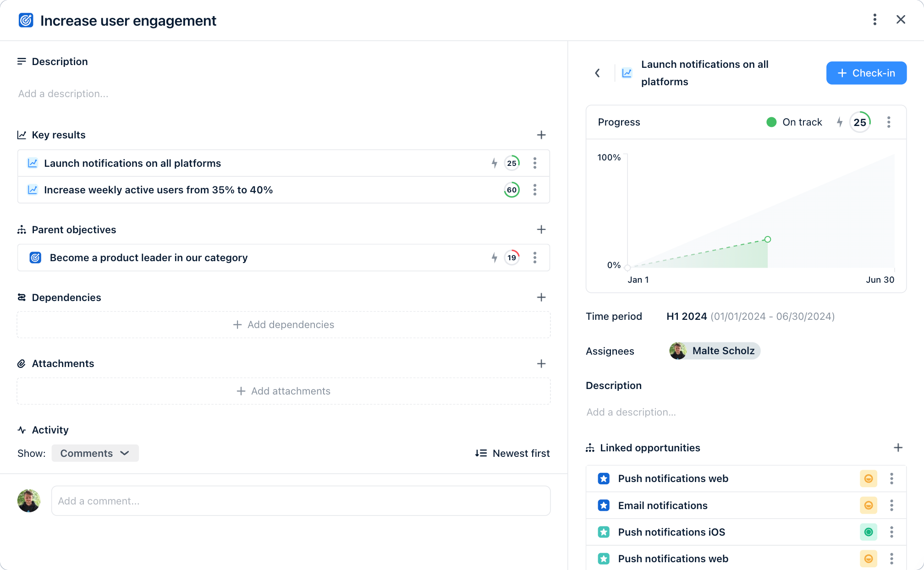Click plus icon to add key results

[541, 135]
